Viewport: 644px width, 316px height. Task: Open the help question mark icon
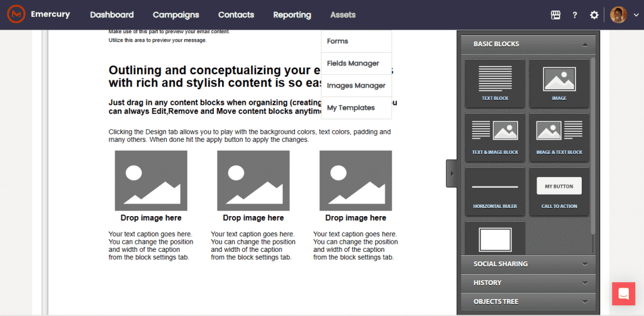pos(575,15)
